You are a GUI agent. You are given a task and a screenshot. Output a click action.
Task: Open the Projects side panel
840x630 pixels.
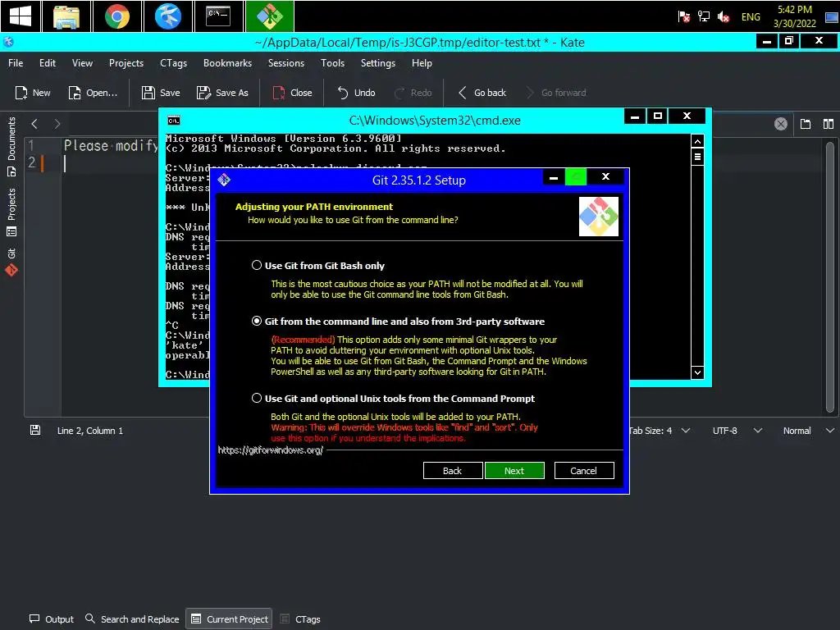(x=11, y=212)
